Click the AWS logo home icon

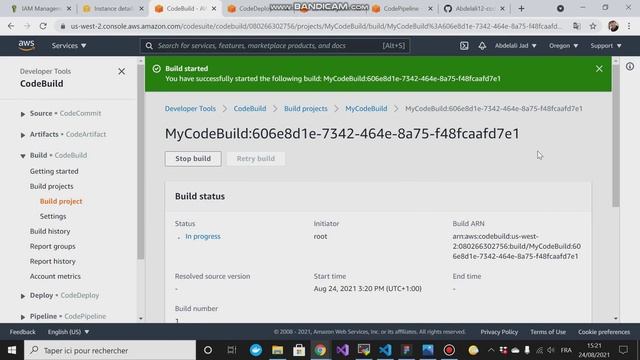[27, 45]
